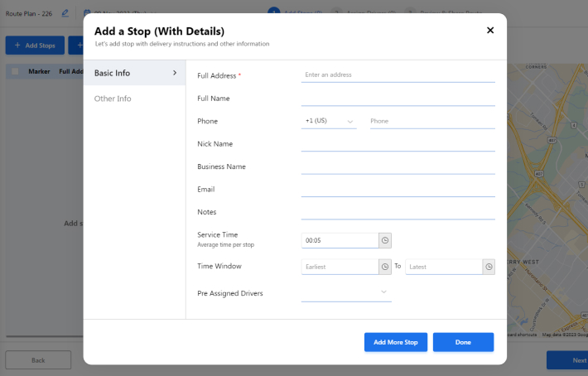588x376 pixels.
Task: Open the Latest time clock picker
Action: point(489,267)
